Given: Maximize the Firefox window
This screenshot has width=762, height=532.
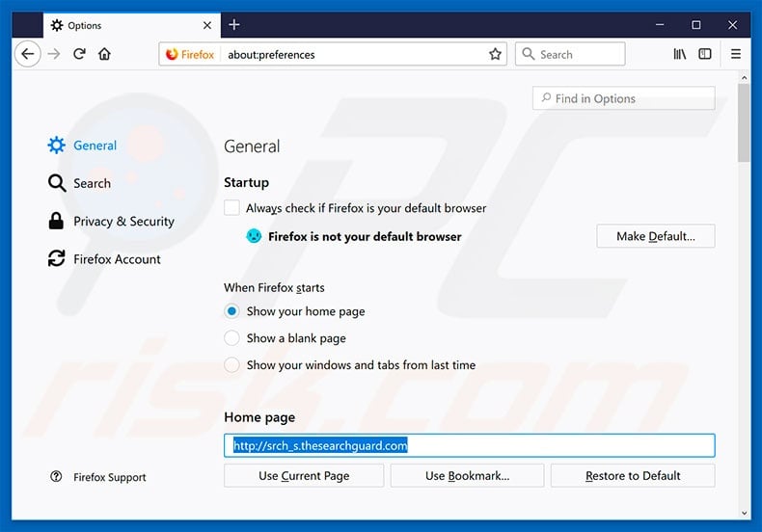Looking at the screenshot, I should 696,25.
